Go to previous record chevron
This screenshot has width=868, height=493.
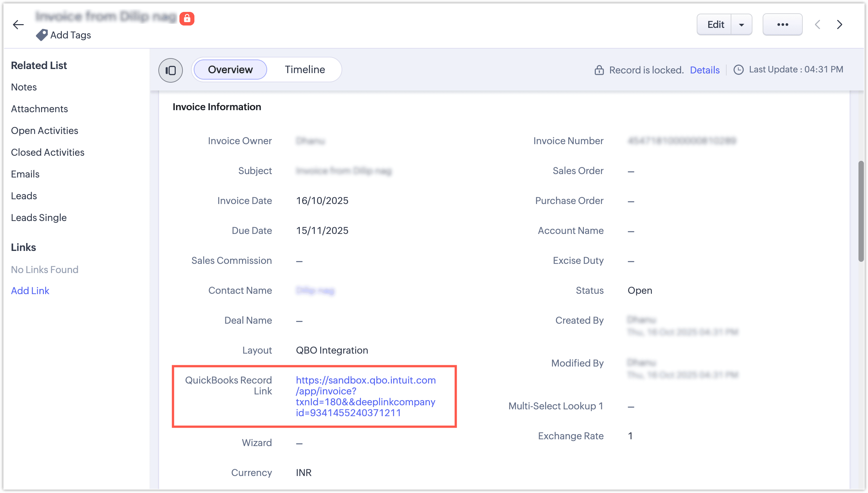(x=818, y=24)
